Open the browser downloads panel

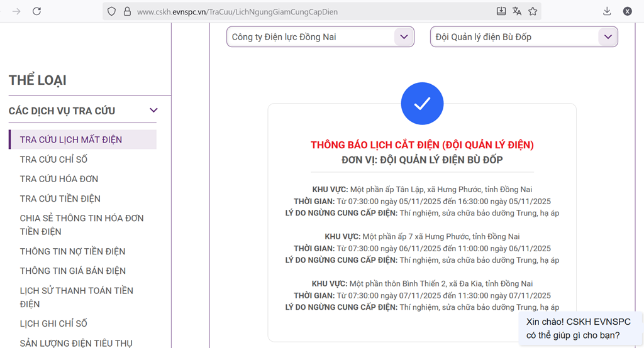coord(607,11)
